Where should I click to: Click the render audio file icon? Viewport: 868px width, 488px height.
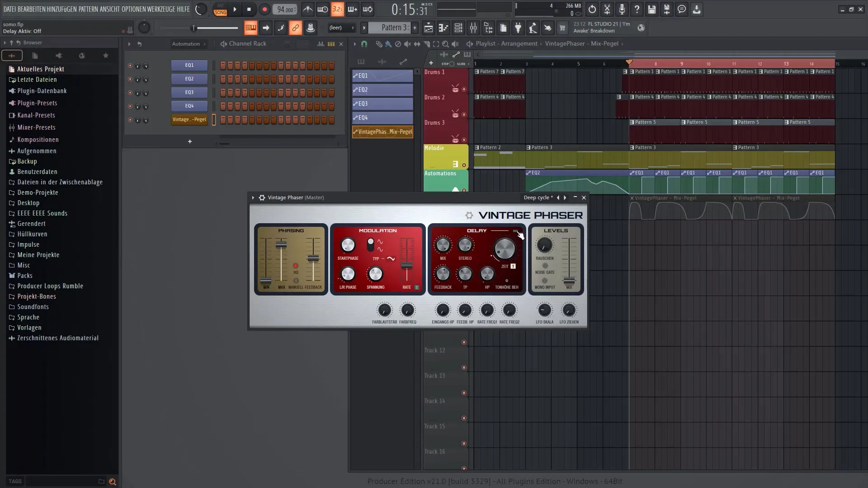[666, 9]
